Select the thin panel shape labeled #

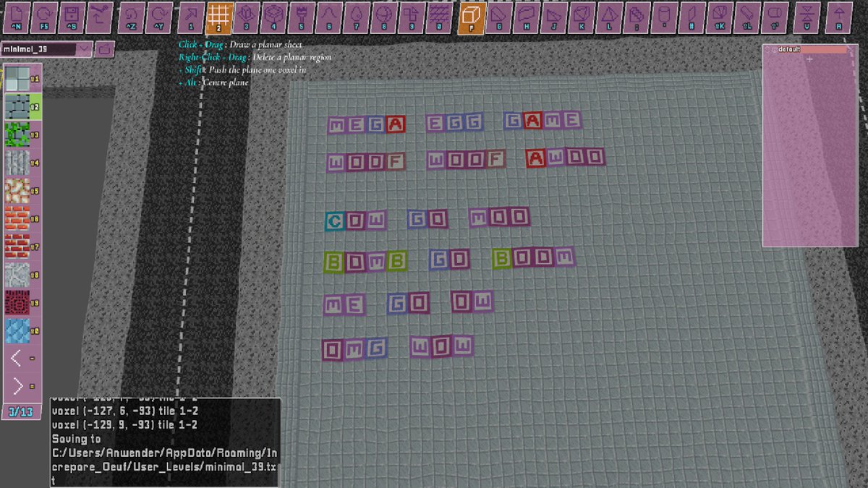coord(691,17)
